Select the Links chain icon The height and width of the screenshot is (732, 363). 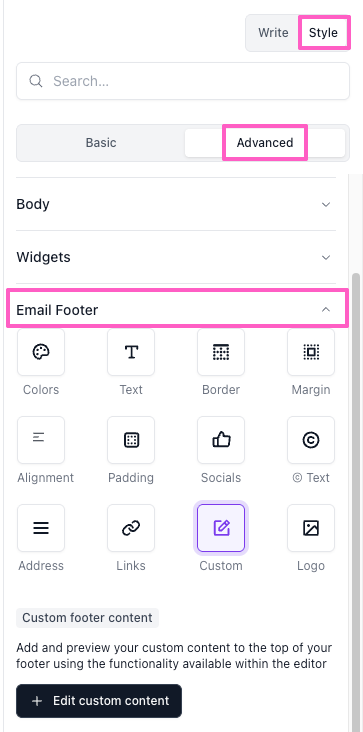pyautogui.click(x=131, y=528)
